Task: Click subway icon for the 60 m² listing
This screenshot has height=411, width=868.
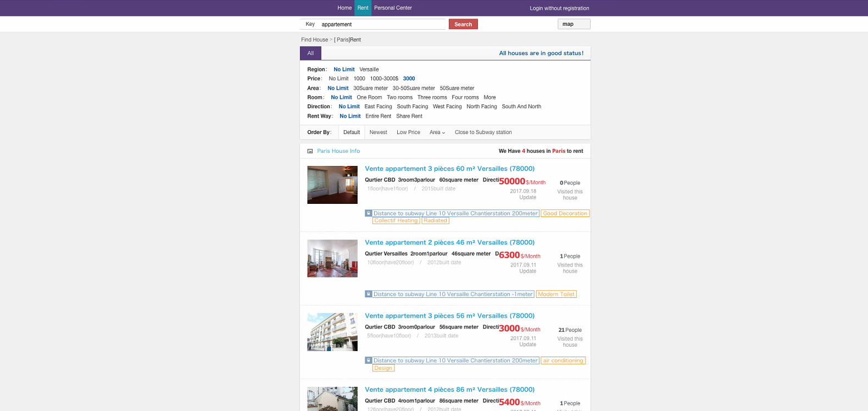Action: pos(369,213)
